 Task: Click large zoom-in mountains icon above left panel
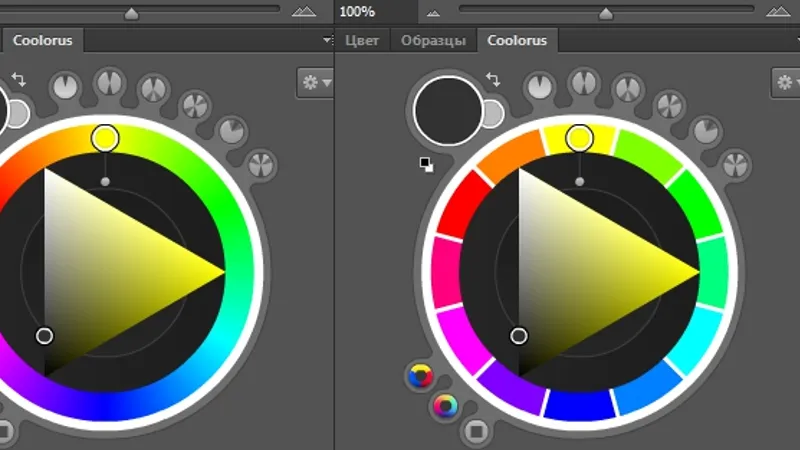(x=304, y=11)
